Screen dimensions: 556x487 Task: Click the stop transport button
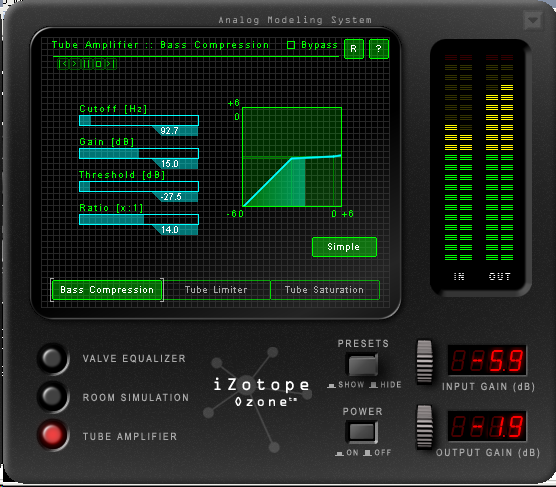(x=99, y=64)
